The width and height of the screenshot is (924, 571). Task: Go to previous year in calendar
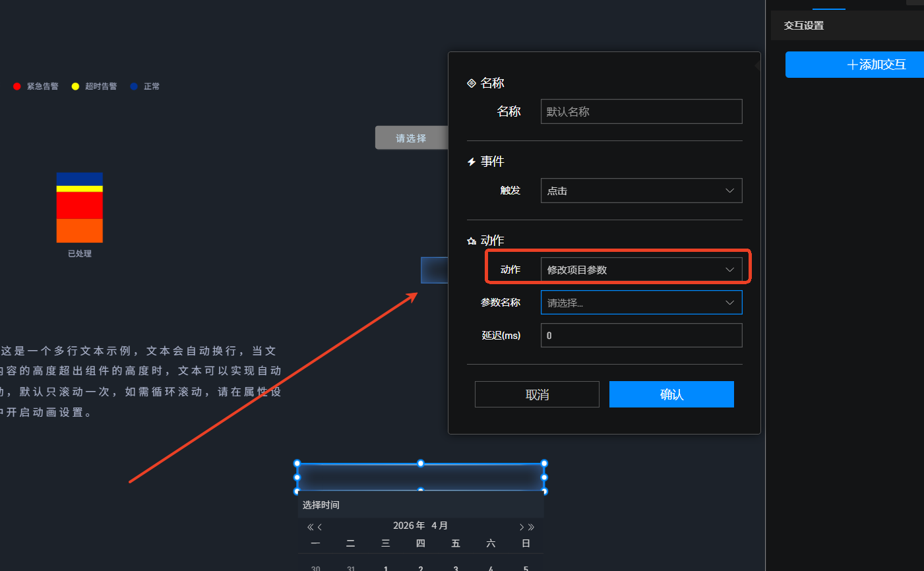coord(310,527)
